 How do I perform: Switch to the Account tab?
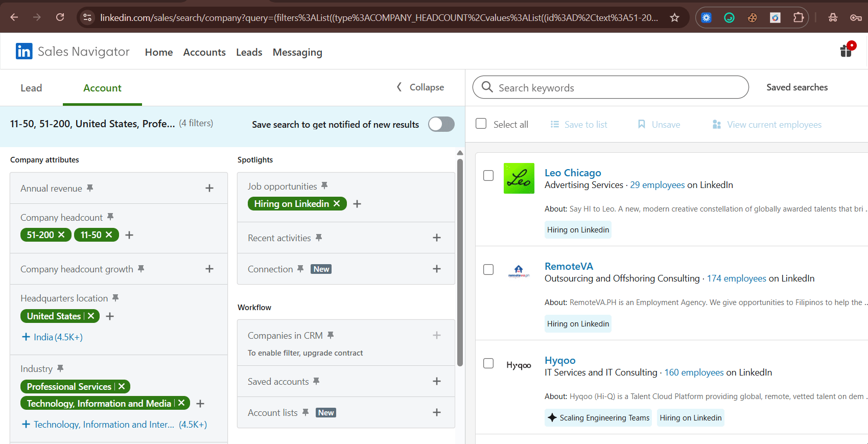click(102, 88)
